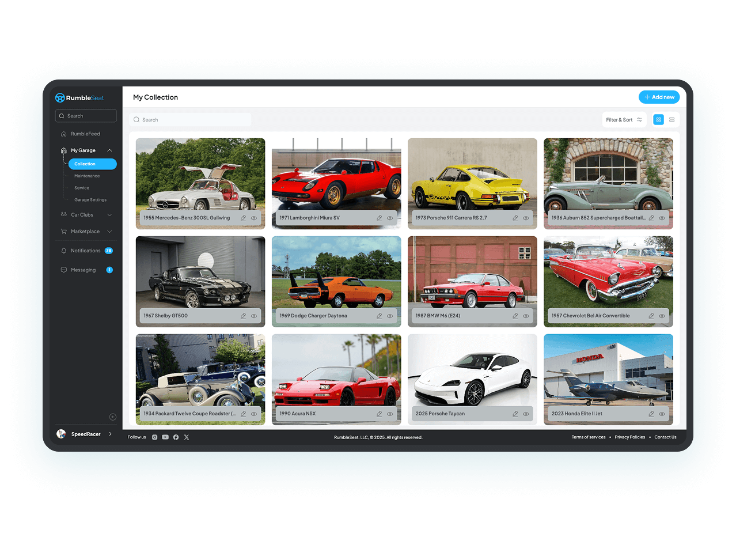
Task: Go to Garage Settings
Action: tap(90, 200)
